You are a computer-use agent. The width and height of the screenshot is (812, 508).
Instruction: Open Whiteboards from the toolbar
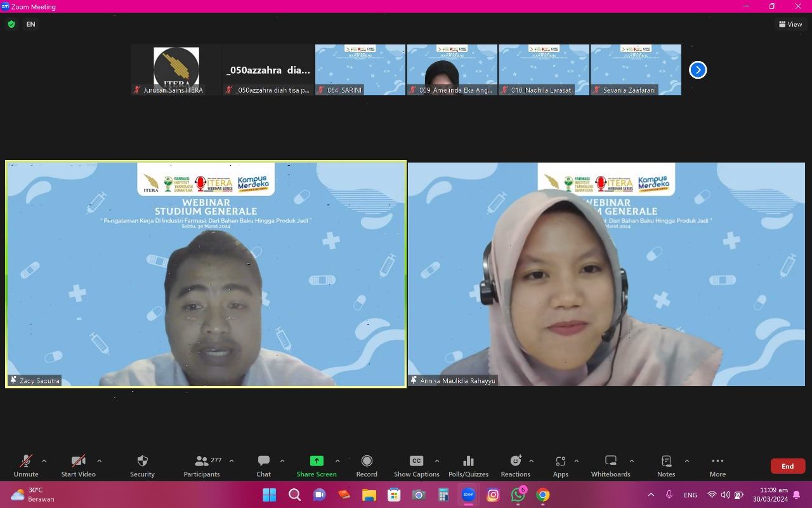click(x=610, y=465)
